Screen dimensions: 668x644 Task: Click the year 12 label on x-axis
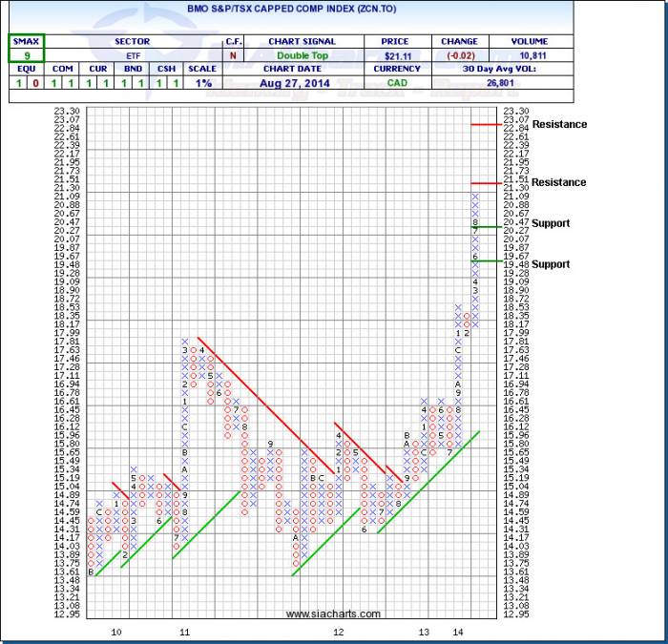click(339, 632)
